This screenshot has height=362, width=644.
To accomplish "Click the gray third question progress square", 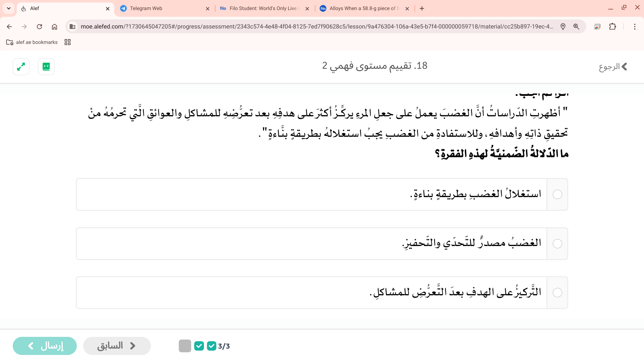I will click(x=185, y=346).
